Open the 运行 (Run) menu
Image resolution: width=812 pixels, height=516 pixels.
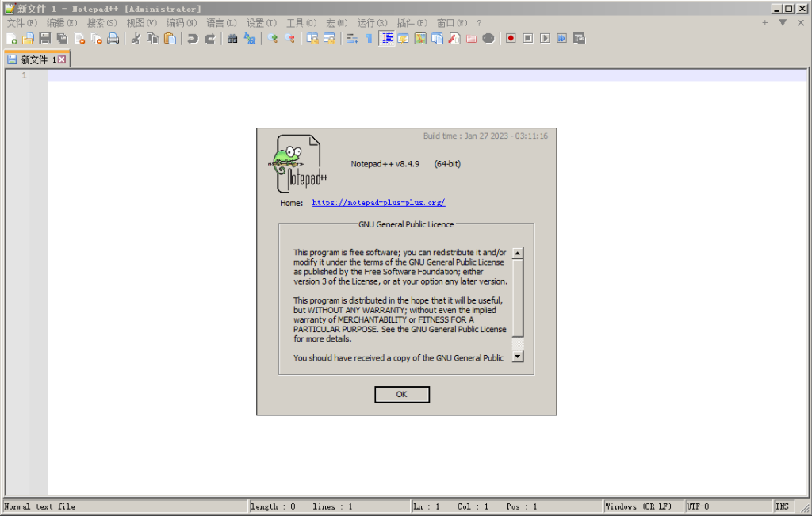point(372,22)
